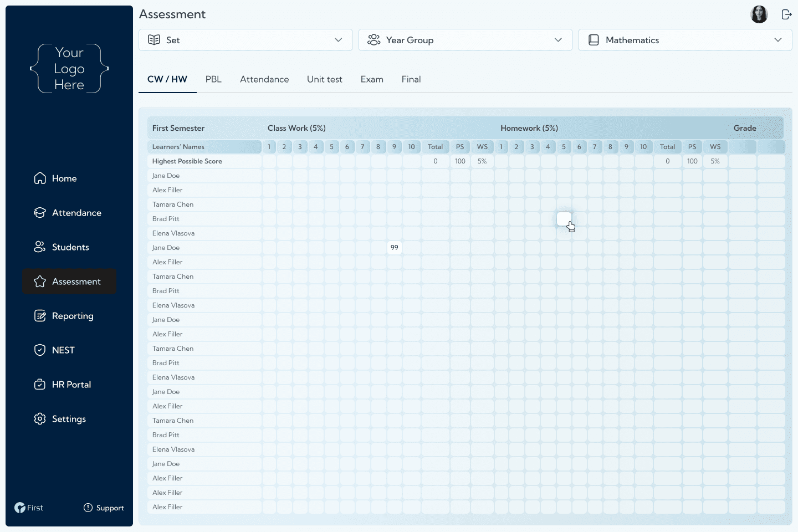Select the Assessment star icon
The height and width of the screenshot is (532, 798).
pyautogui.click(x=39, y=281)
